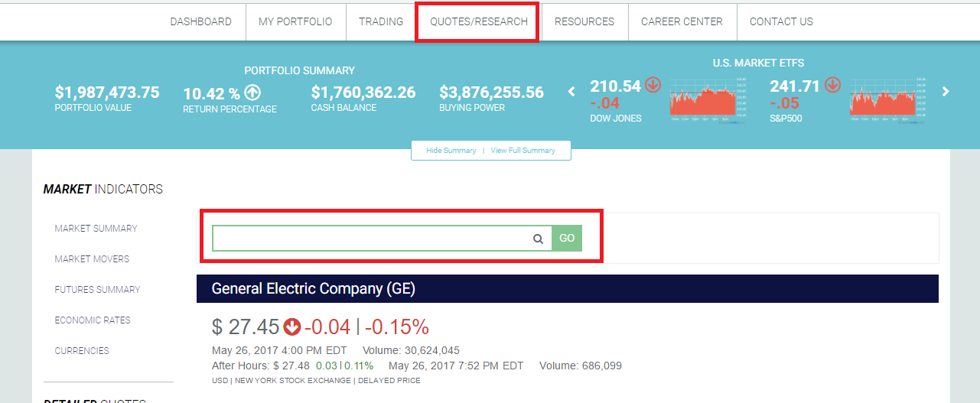
Task: Click the 241.71 S&P500 value
Action: click(x=795, y=86)
